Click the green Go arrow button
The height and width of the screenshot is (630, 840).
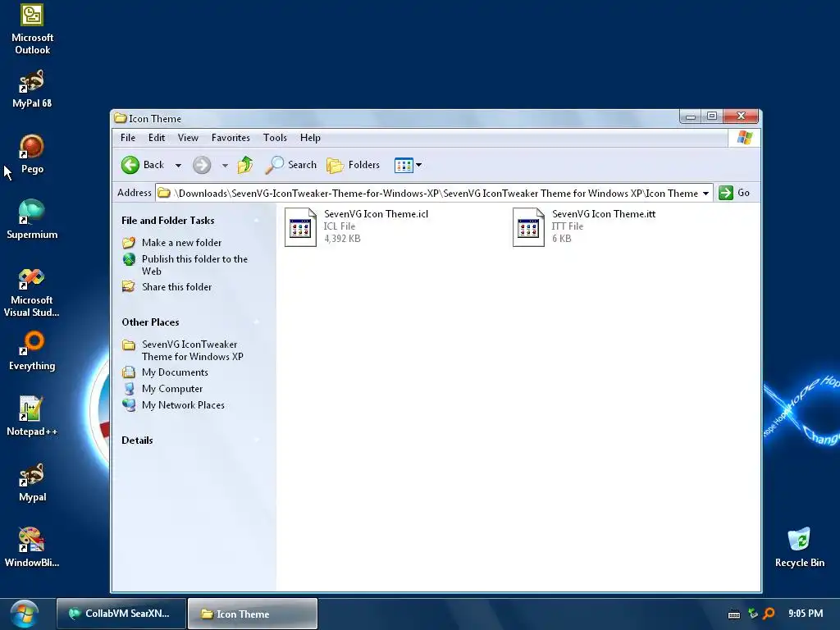[x=726, y=193]
